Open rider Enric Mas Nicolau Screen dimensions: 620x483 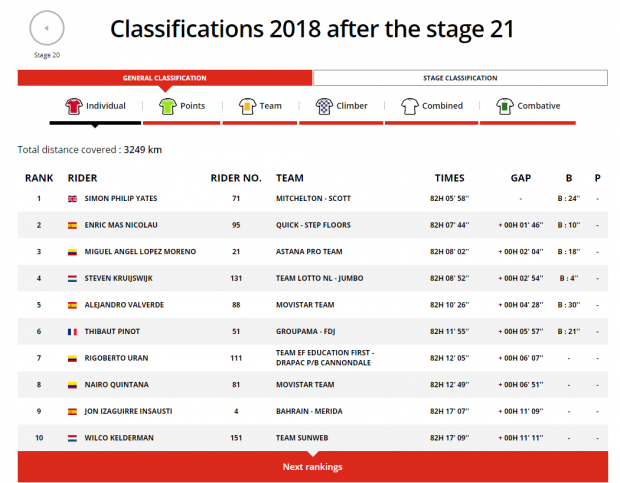pos(121,225)
